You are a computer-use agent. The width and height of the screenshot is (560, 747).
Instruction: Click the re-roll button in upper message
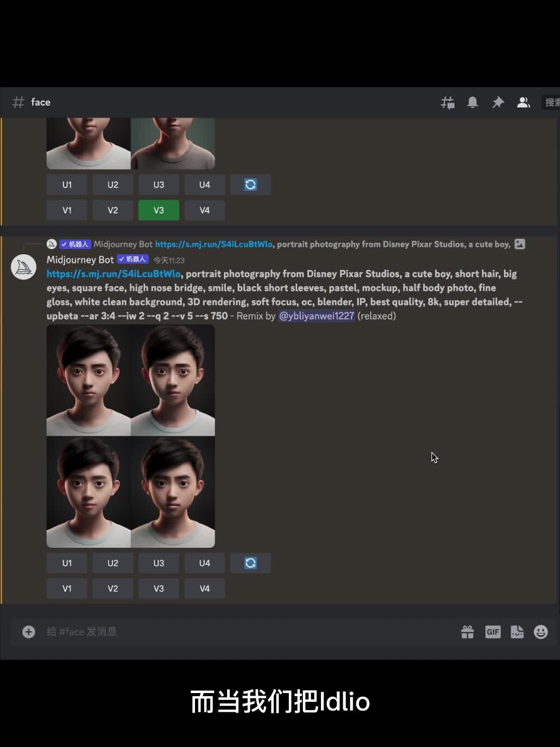[x=250, y=185]
